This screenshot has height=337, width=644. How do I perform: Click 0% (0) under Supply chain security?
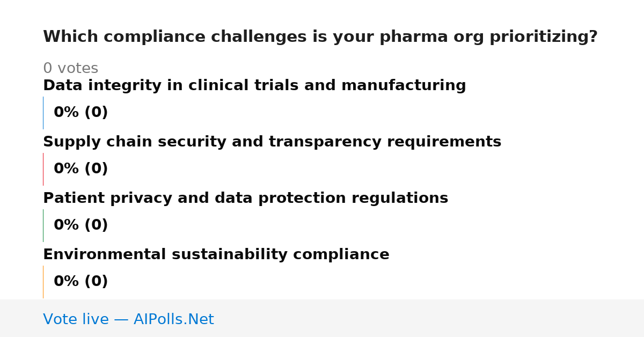click(x=81, y=169)
